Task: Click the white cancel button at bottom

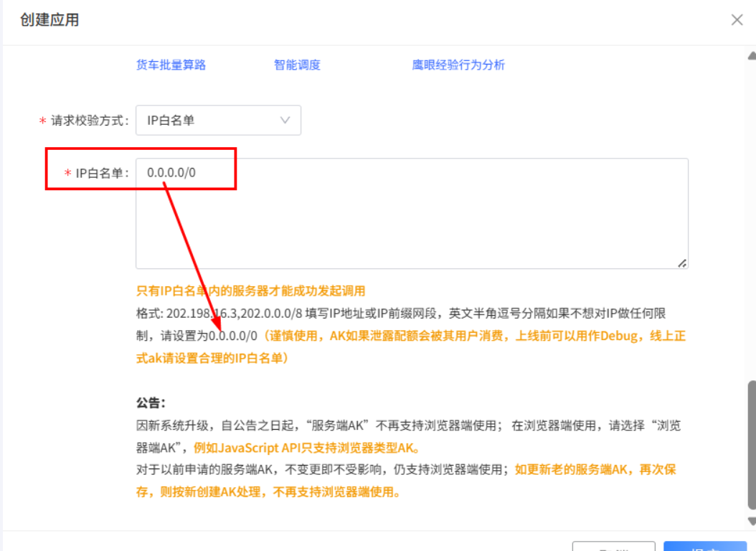Action: pos(613,547)
